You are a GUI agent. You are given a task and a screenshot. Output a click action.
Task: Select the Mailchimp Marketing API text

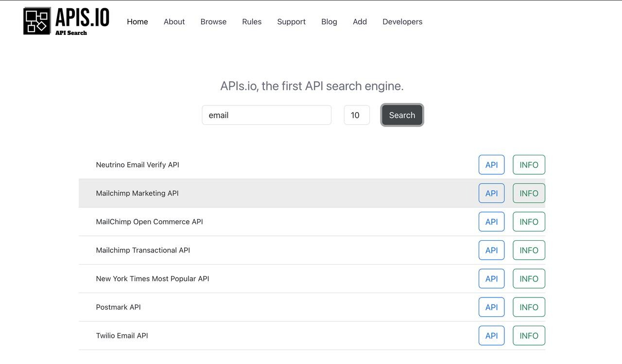coord(137,193)
